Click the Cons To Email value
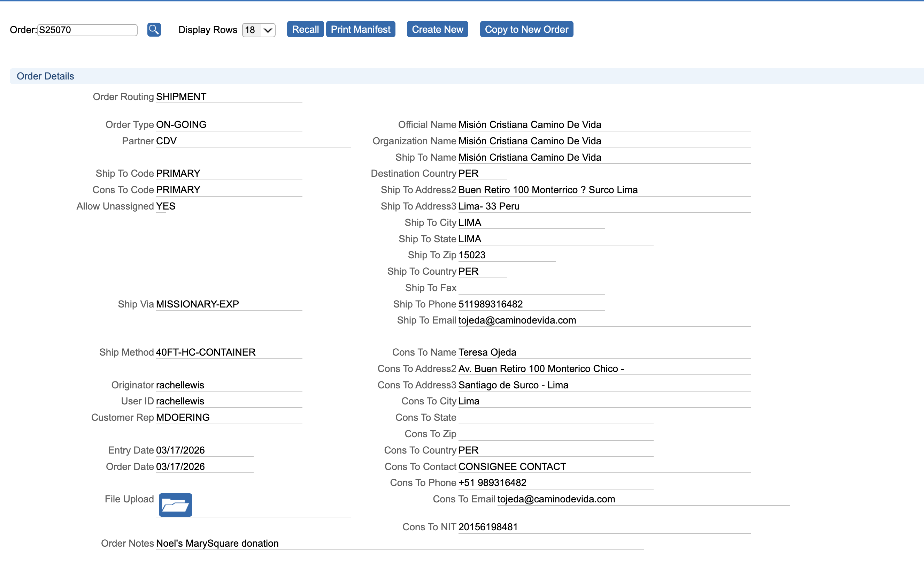This screenshot has width=924, height=562. [x=556, y=499]
